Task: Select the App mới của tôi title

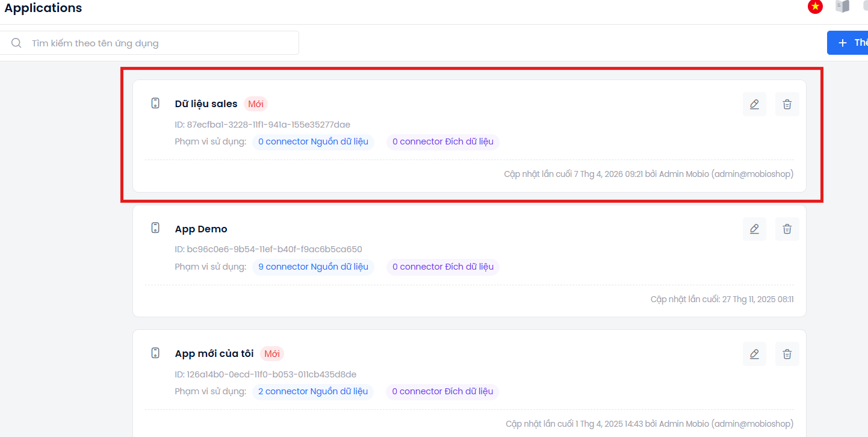Action: [214, 353]
